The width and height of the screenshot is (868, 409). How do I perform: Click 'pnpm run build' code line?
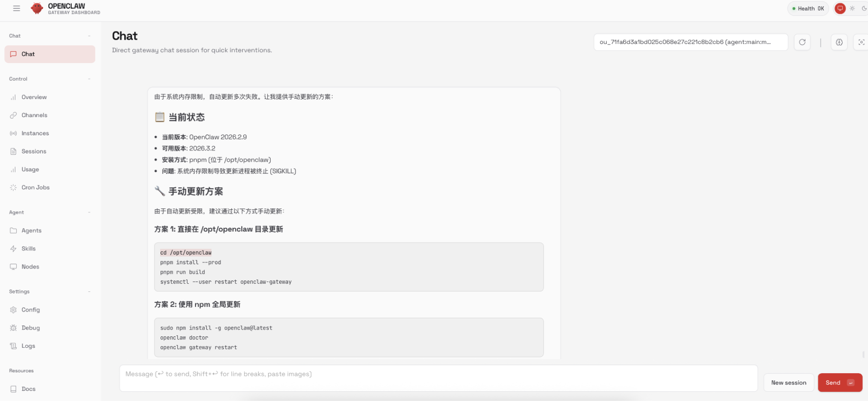tap(182, 272)
